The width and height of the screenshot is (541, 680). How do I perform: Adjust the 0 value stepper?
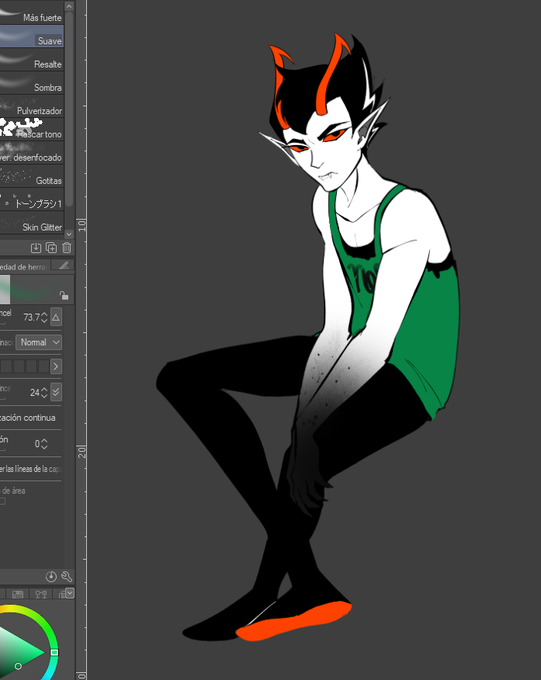tap(44, 444)
